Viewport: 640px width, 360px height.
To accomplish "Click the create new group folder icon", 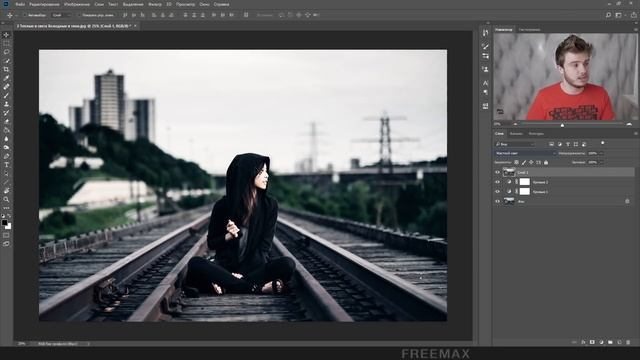I will tap(610, 342).
